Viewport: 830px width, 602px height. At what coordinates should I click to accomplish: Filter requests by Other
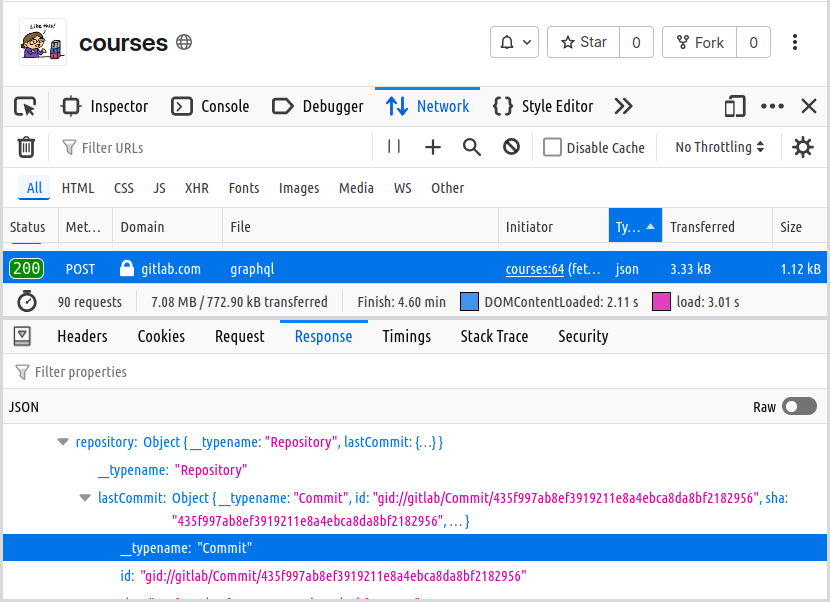[447, 188]
